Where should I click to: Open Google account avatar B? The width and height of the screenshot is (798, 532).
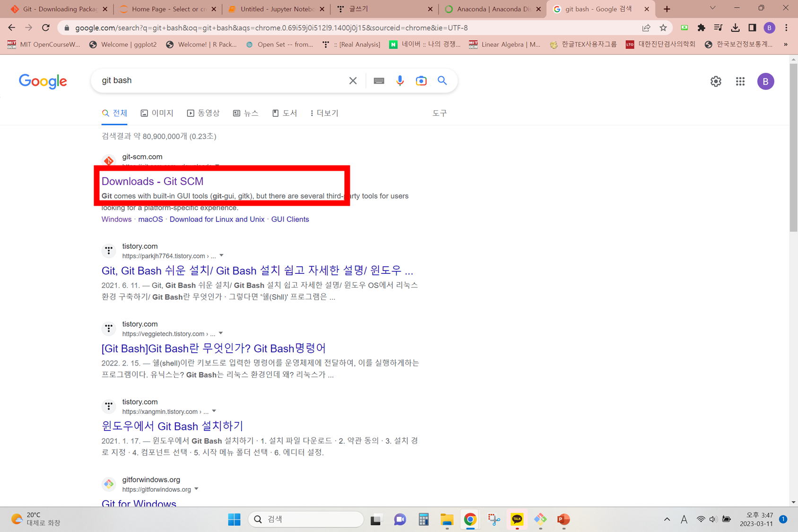click(765, 81)
